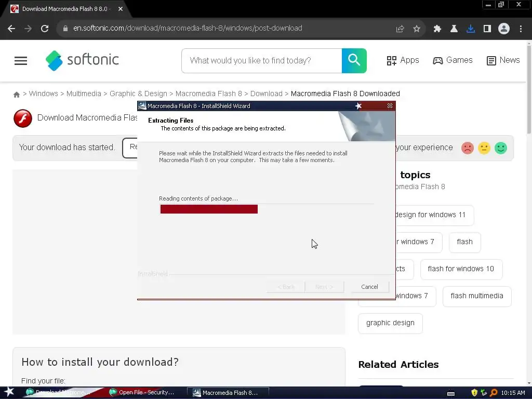This screenshot has width=532, height=399.
Task: Click the network tray icon beside the shield
Action: tap(484, 393)
